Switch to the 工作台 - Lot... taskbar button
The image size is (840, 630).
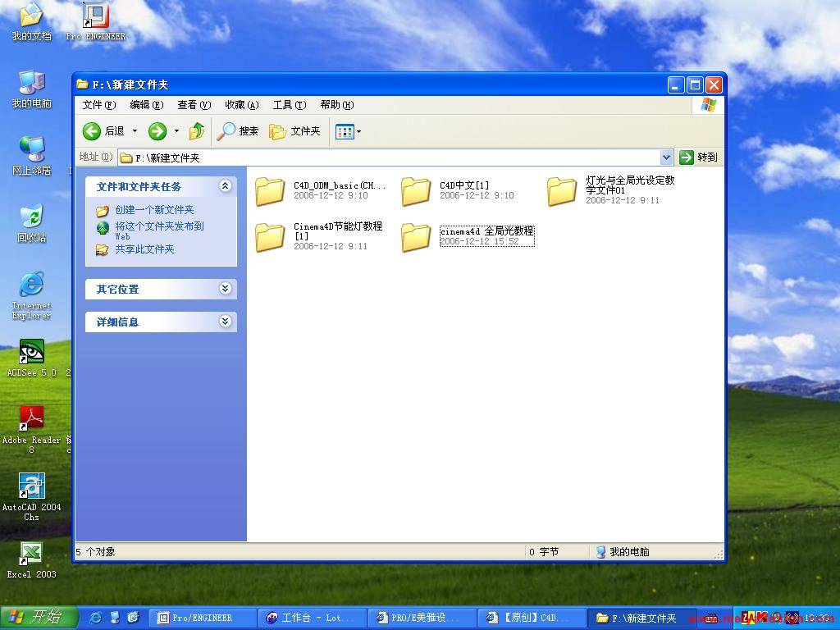313,618
